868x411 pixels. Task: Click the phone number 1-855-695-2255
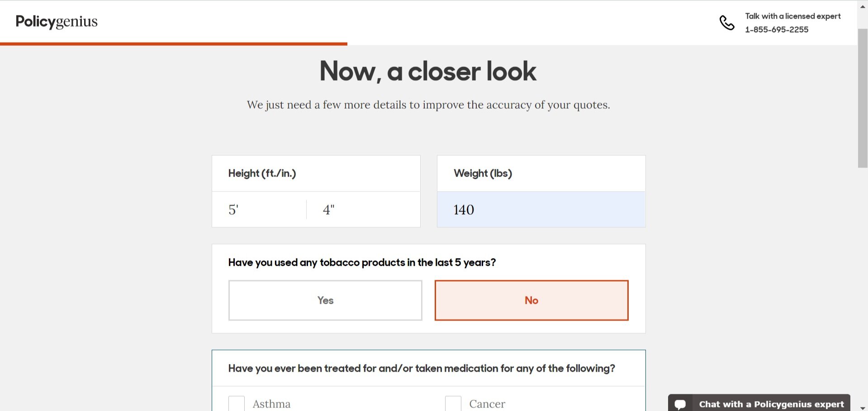coord(777,29)
